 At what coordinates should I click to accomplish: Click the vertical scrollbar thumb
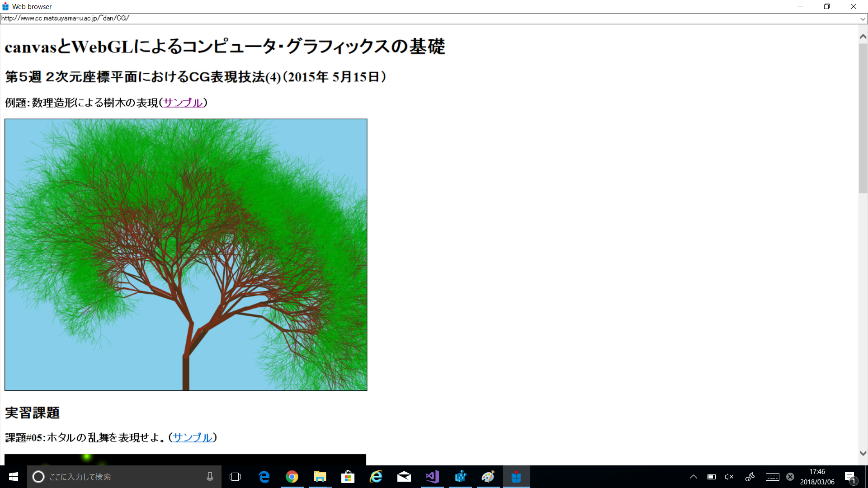click(x=863, y=117)
